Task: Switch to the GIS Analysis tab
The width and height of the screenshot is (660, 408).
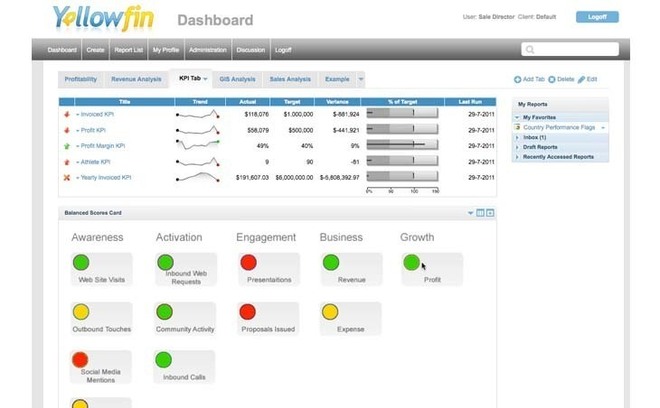Action: (236, 79)
